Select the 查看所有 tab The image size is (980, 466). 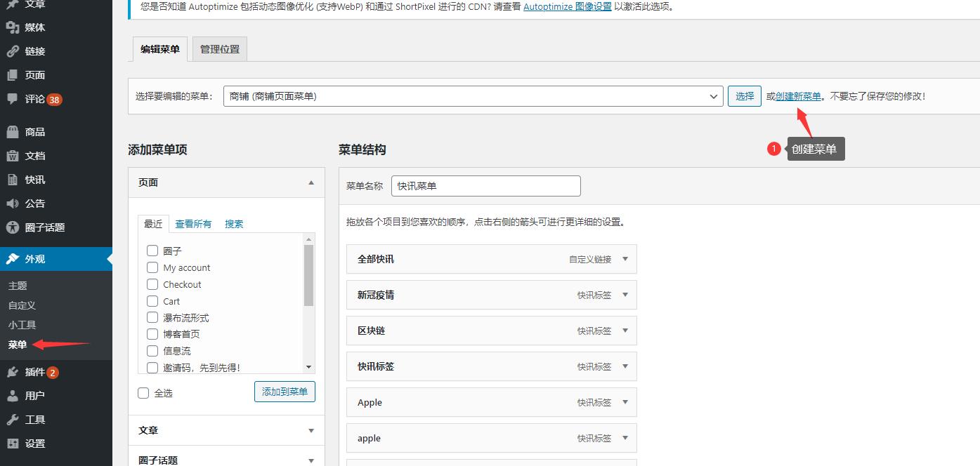pos(193,224)
